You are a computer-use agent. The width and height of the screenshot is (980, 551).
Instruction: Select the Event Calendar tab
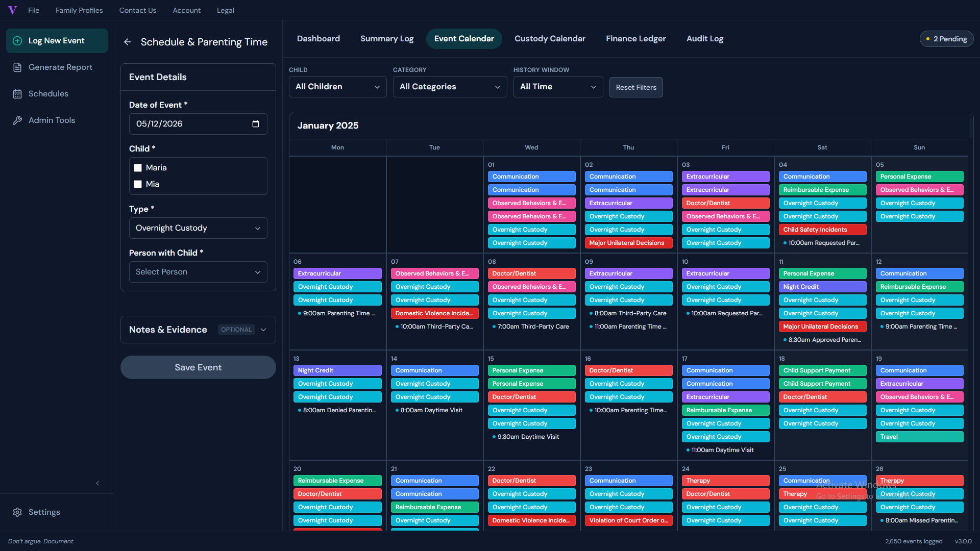click(x=464, y=39)
